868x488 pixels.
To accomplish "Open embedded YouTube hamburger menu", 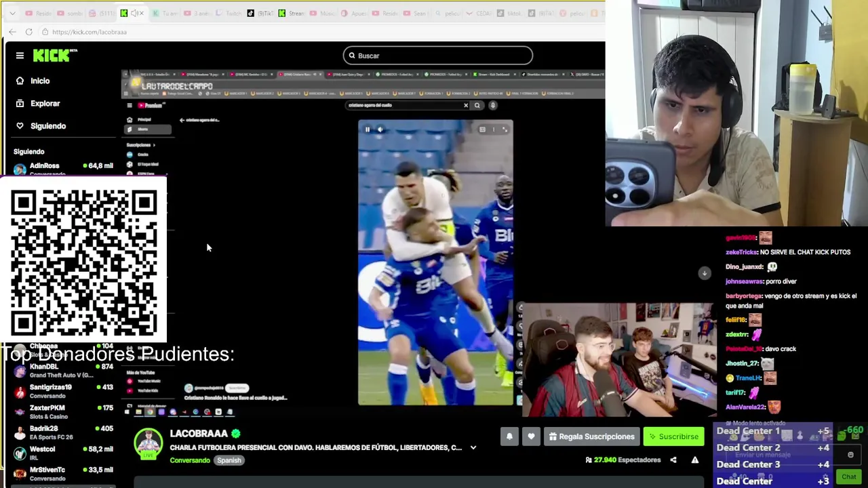I will click(x=130, y=105).
